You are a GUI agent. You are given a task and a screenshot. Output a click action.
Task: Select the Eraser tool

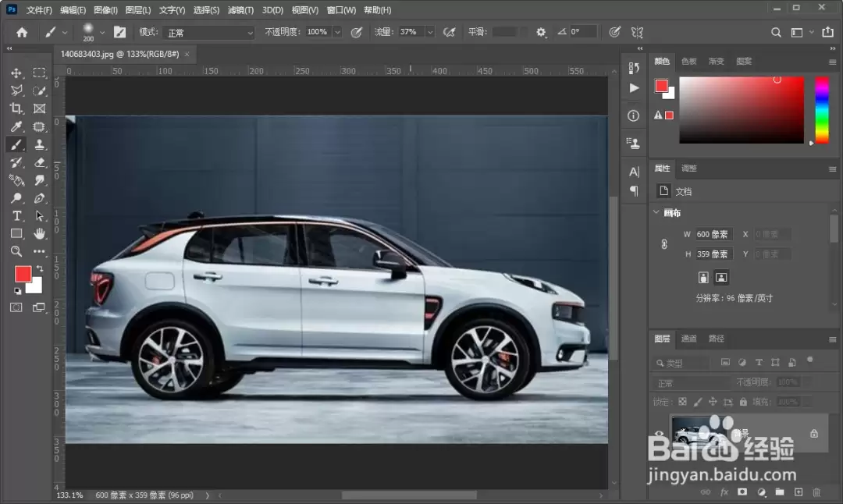(39, 162)
